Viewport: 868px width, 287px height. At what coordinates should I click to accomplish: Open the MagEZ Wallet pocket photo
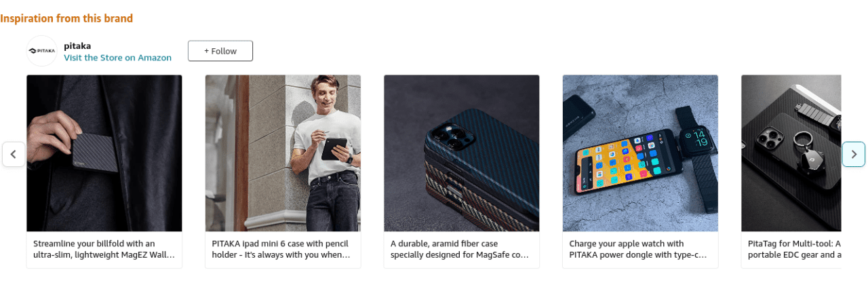coord(104,153)
